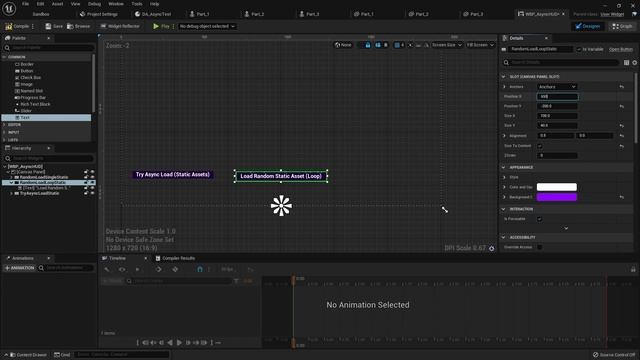Click the Details property matrix grid icon
640x360 pixels.
click(x=627, y=62)
